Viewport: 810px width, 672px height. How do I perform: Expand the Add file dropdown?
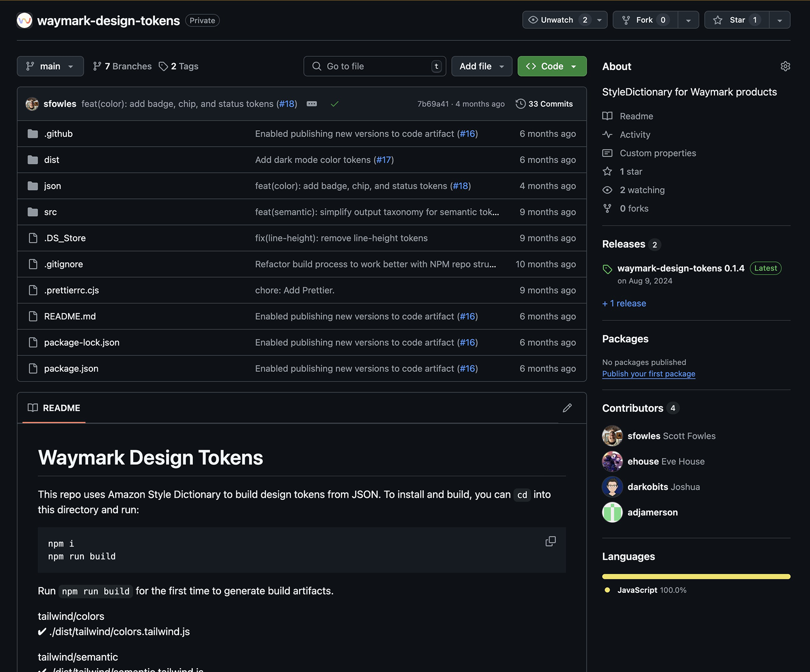481,66
